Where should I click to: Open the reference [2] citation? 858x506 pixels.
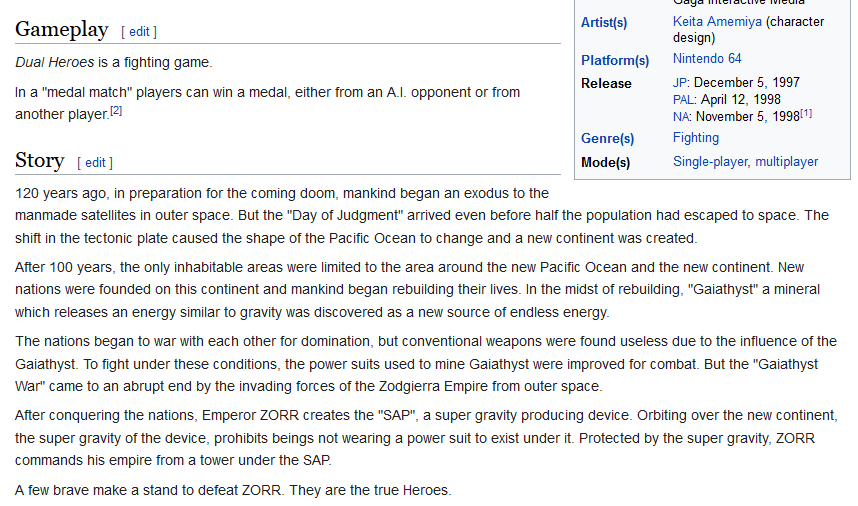tap(116, 111)
